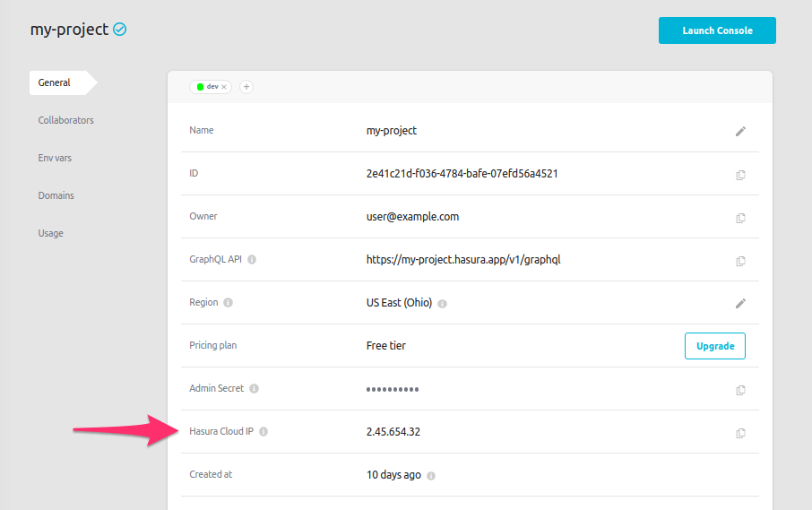The width and height of the screenshot is (812, 510).
Task: Open the Usage section
Action: click(x=50, y=233)
